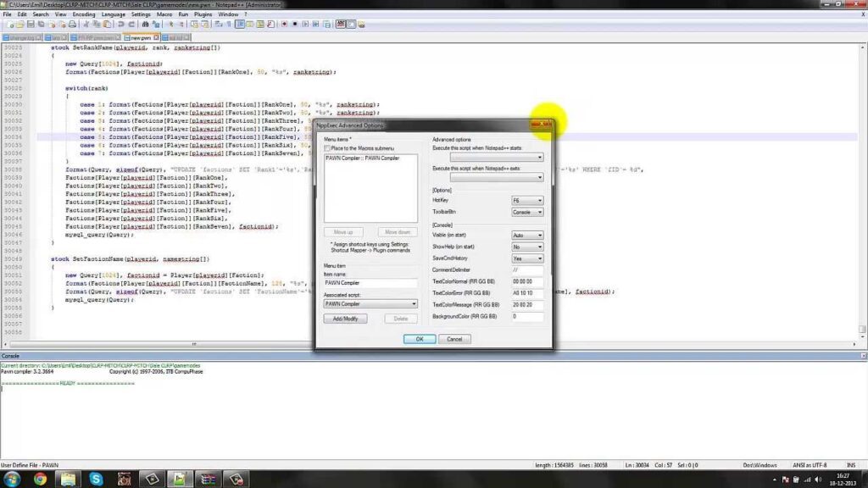
Task: Click the Undo toolbar icon
Action: coord(120,25)
